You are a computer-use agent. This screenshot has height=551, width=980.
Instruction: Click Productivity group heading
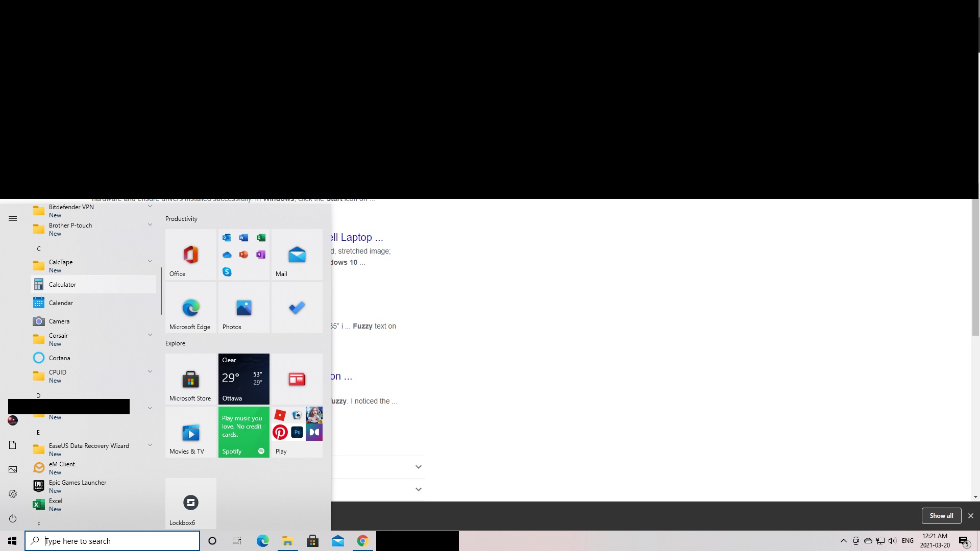181,218
